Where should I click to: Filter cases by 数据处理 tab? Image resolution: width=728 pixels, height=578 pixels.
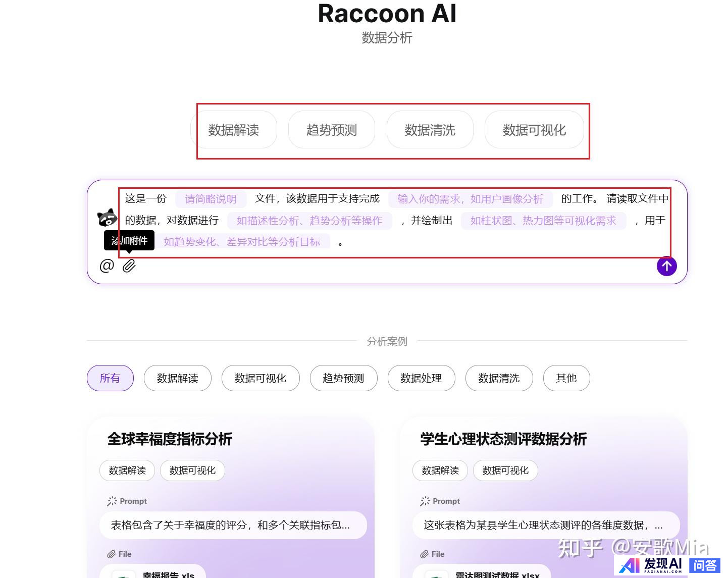421,378
